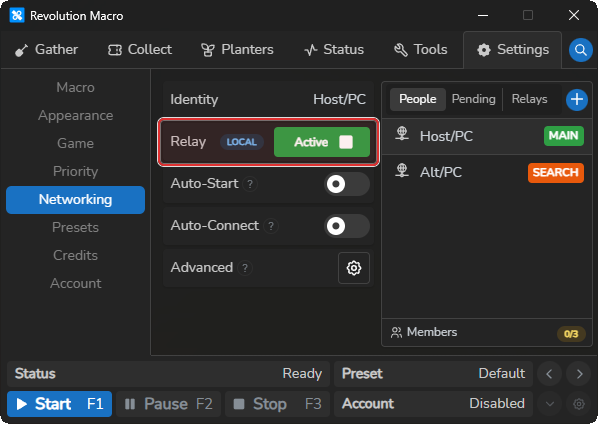Switch to the Status tab
598x424 pixels.
coord(334,50)
